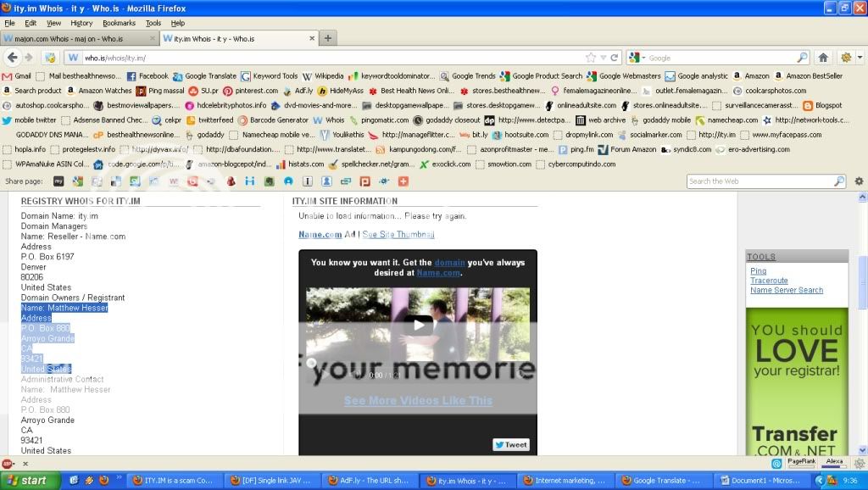Open the Gmail bookmark

click(17, 76)
